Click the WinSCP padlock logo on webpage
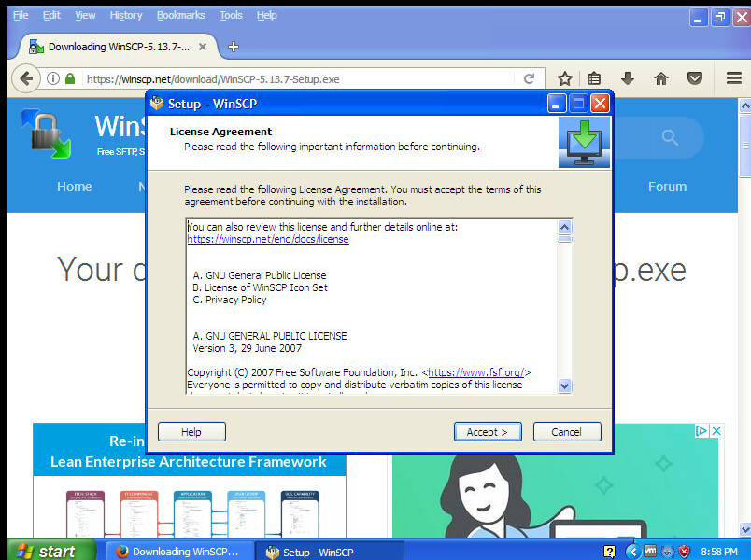 (46, 133)
